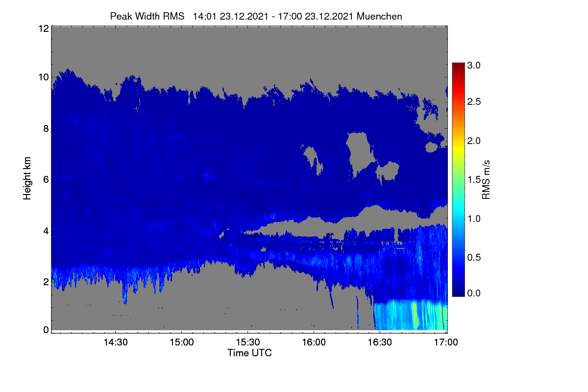Image resolution: width=588 pixels, height=392 pixels.
Task: Click the location label 'Muenchen'
Action: pos(380,16)
